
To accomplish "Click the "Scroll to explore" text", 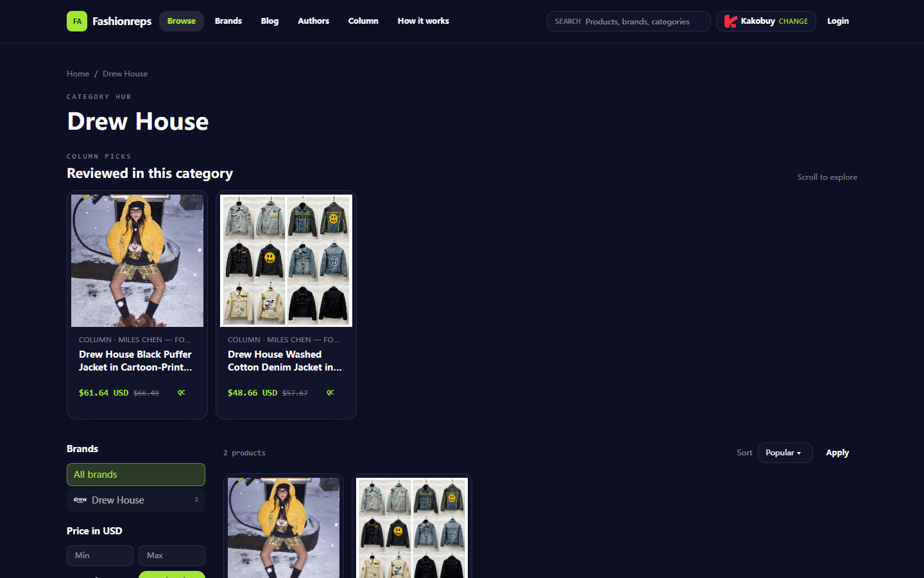I will [x=827, y=177].
